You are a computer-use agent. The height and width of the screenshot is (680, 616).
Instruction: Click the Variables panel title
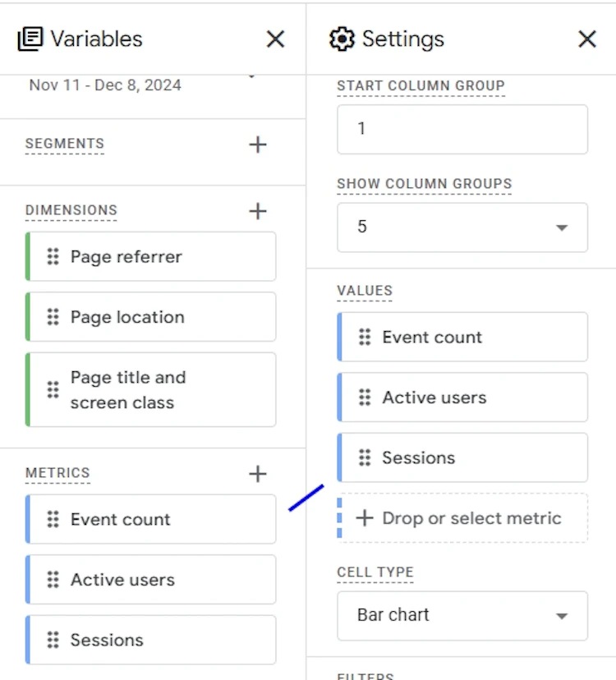(x=96, y=39)
